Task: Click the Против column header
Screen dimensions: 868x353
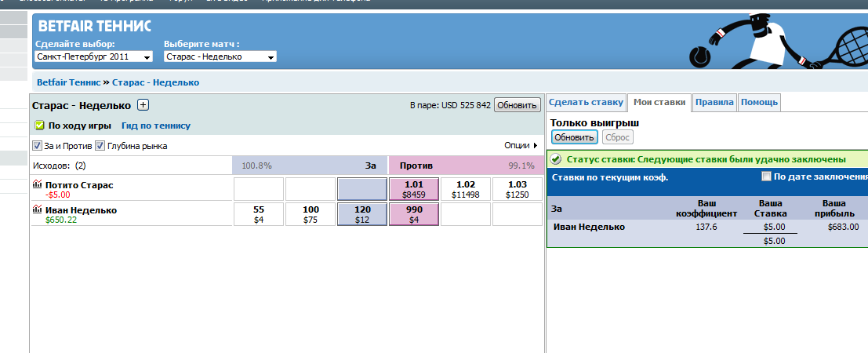Action: click(x=416, y=166)
